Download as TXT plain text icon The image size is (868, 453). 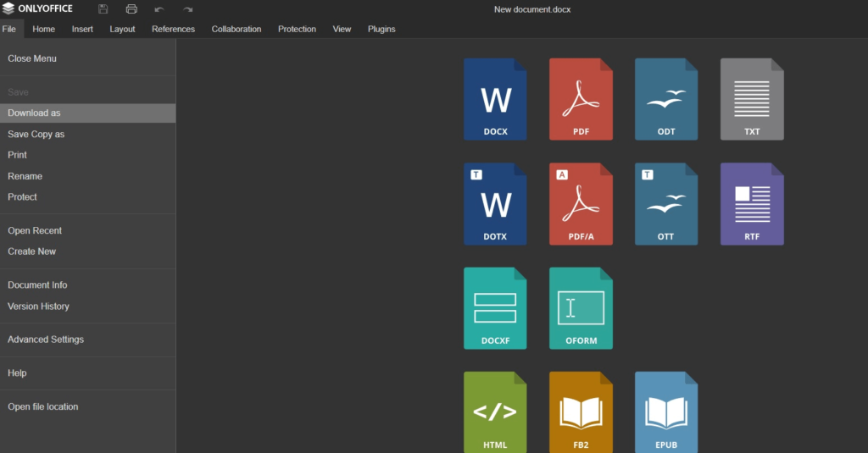click(752, 99)
